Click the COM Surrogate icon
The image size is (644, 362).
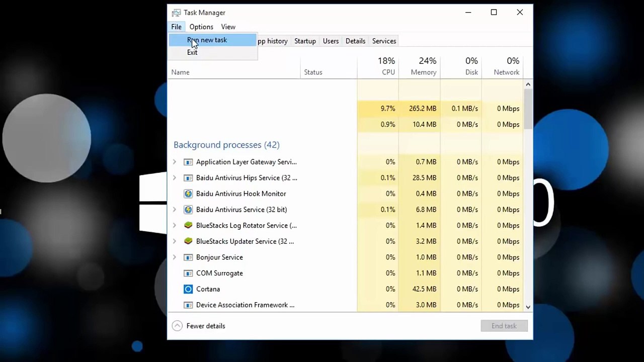188,273
